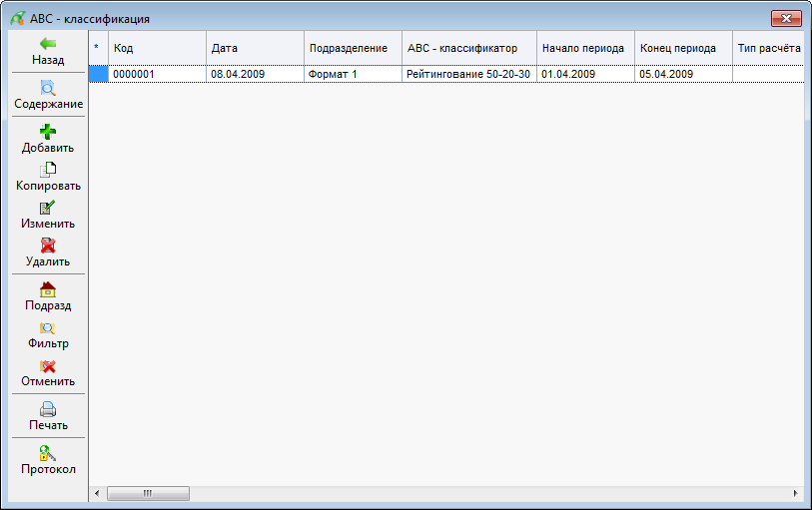
Task: Click the asterisk column header
Action: coord(99,48)
